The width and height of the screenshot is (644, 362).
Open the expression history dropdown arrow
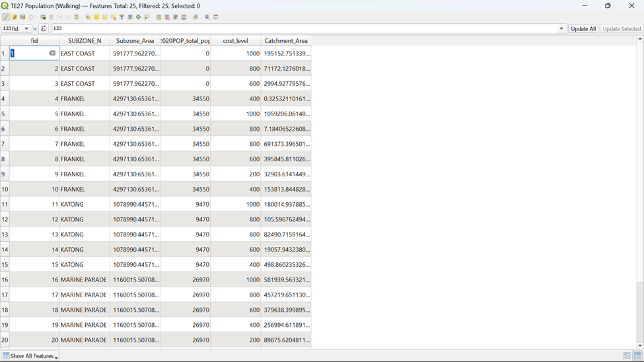pos(561,29)
